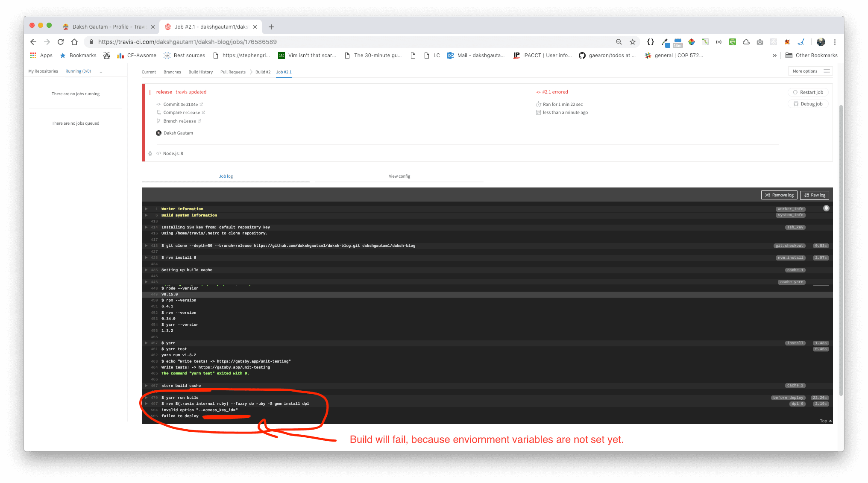868x483 pixels.
Task: Click the Debug job button
Action: (x=808, y=104)
